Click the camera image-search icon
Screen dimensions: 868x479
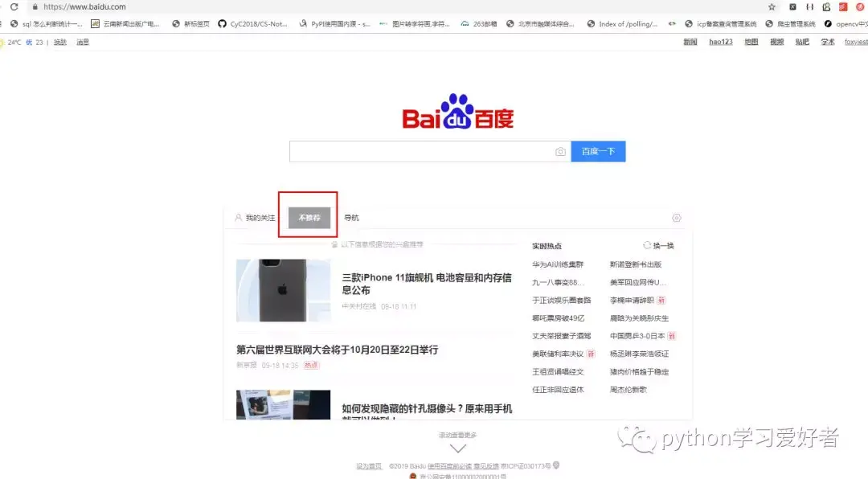560,152
